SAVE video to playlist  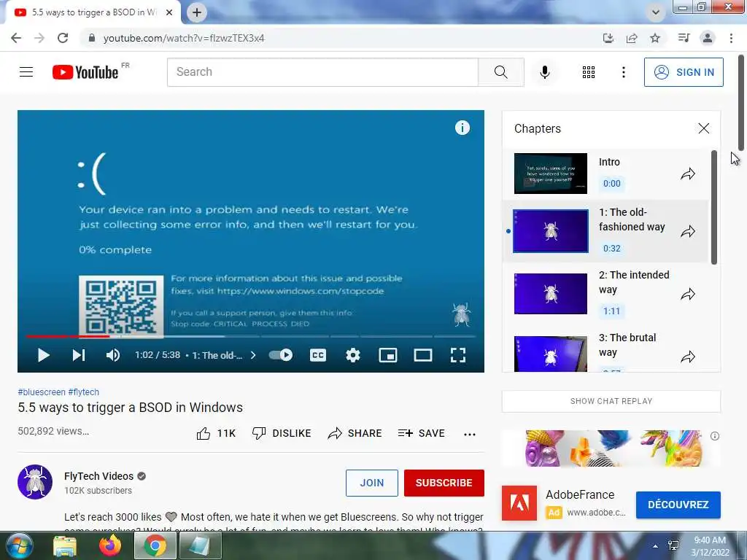coord(421,433)
